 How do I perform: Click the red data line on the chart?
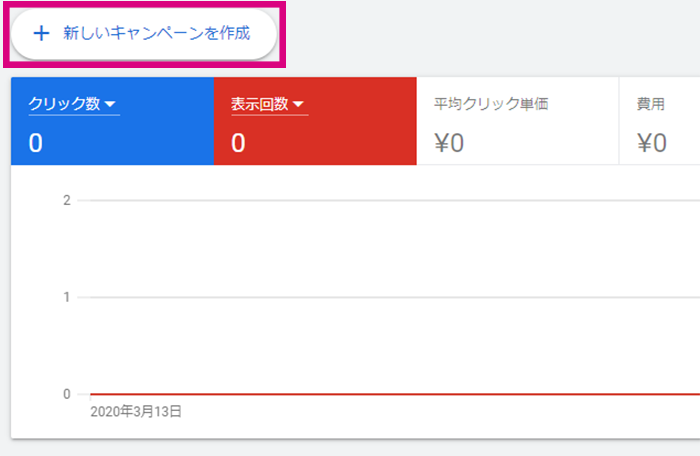pyautogui.click(x=395, y=394)
